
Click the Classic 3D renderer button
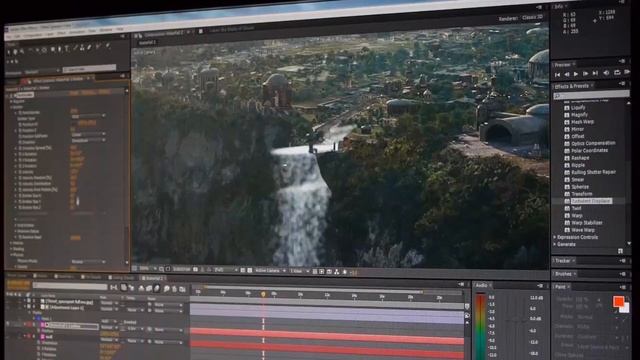[532, 18]
